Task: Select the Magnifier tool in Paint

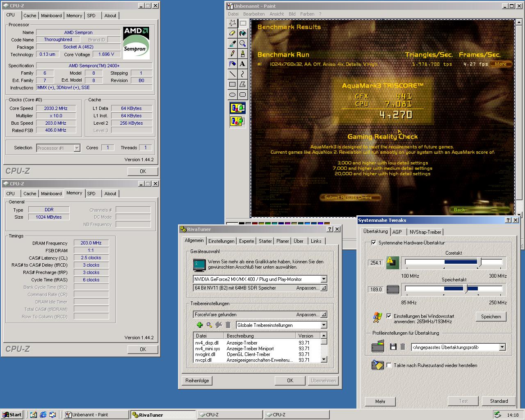Action: pos(243,43)
